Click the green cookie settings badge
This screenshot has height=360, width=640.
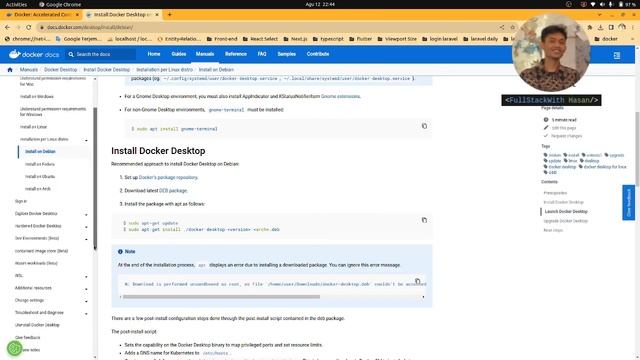[x=15, y=348]
